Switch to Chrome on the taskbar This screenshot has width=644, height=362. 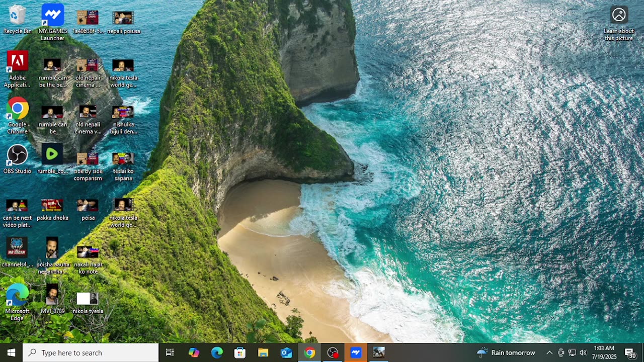pos(309,352)
